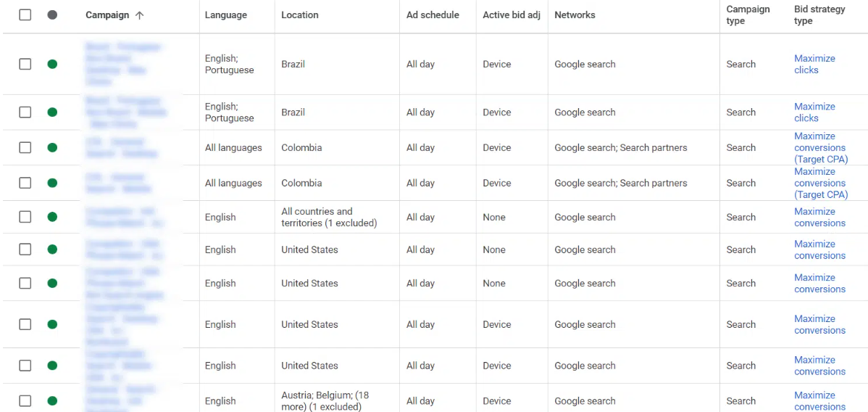Image resolution: width=868 pixels, height=412 pixels.
Task: Click green status dot in All countries row
Action: click(52, 217)
